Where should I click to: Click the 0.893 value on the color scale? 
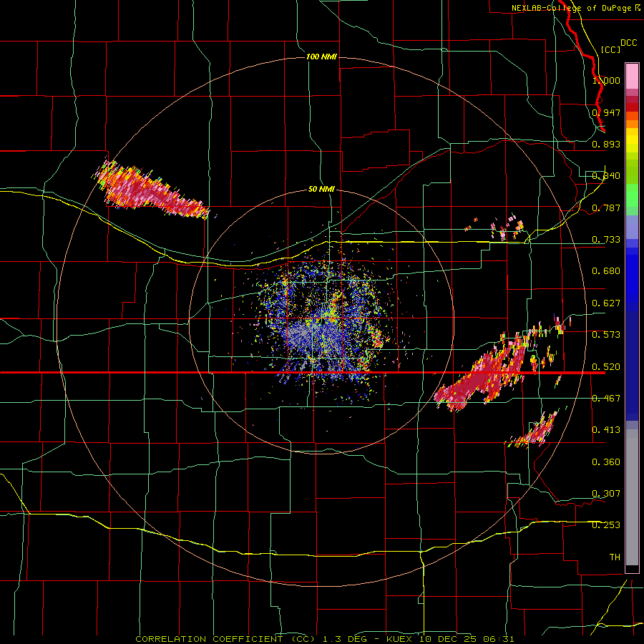pos(606,144)
